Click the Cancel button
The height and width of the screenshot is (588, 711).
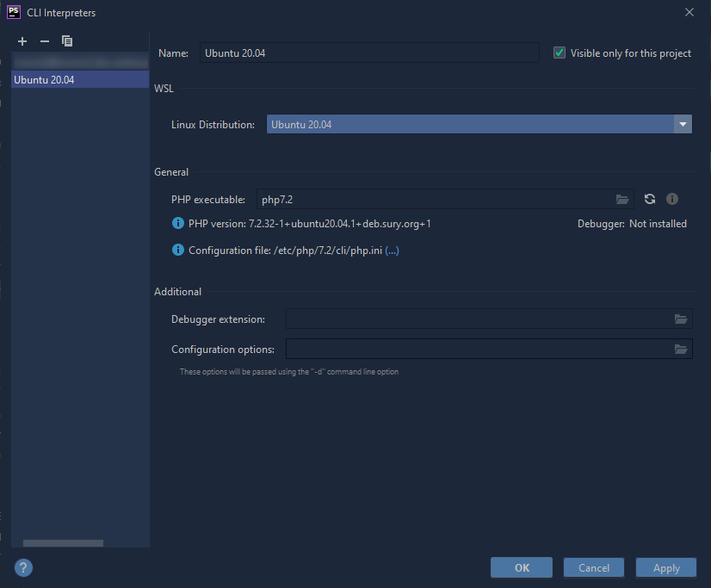tap(594, 567)
